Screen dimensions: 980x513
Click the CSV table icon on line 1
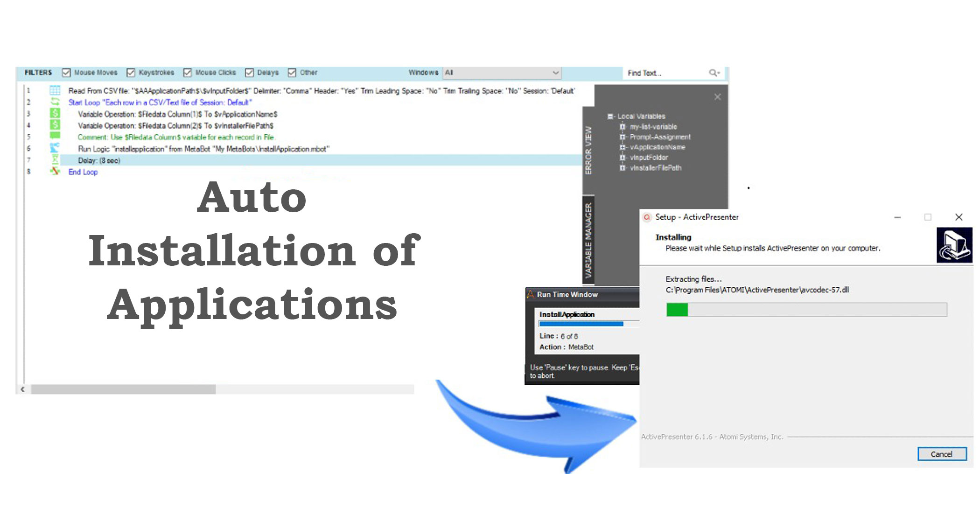(55, 90)
